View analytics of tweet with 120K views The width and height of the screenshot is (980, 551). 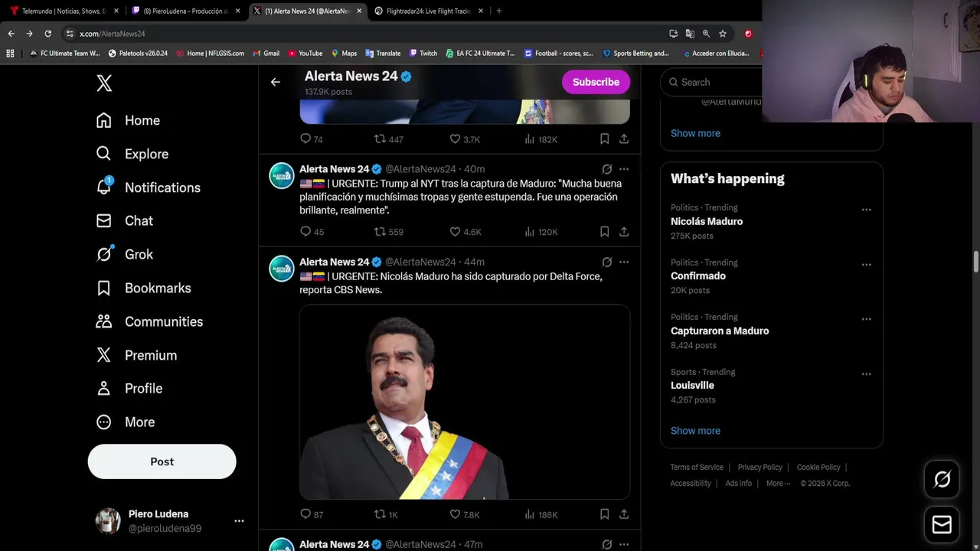(x=541, y=232)
